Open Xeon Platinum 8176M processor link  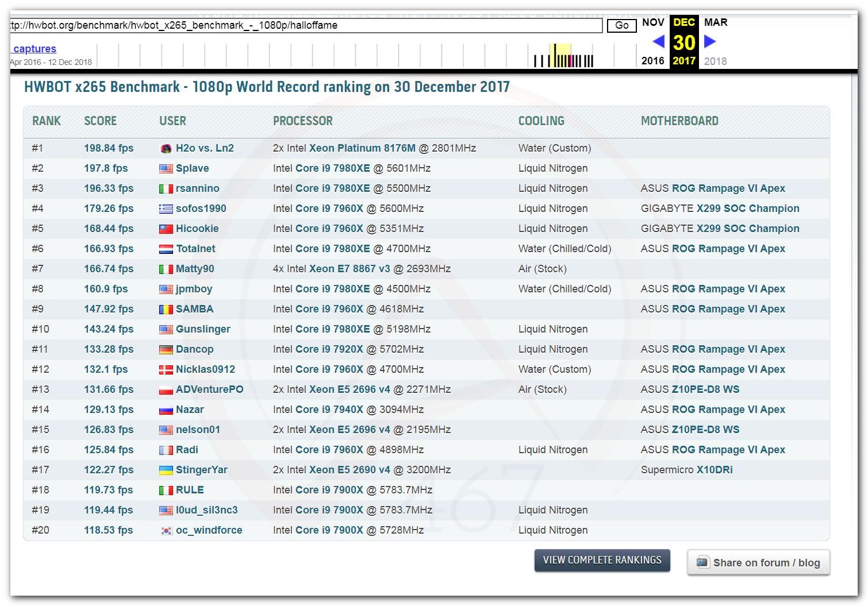(x=362, y=148)
